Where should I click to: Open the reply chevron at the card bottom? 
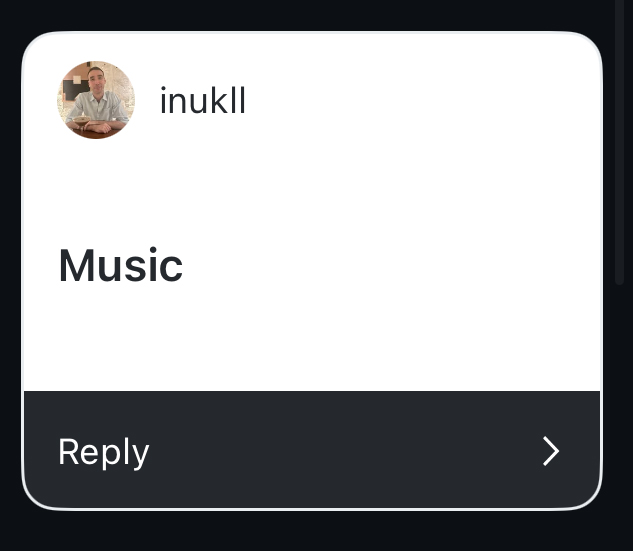coord(550,451)
